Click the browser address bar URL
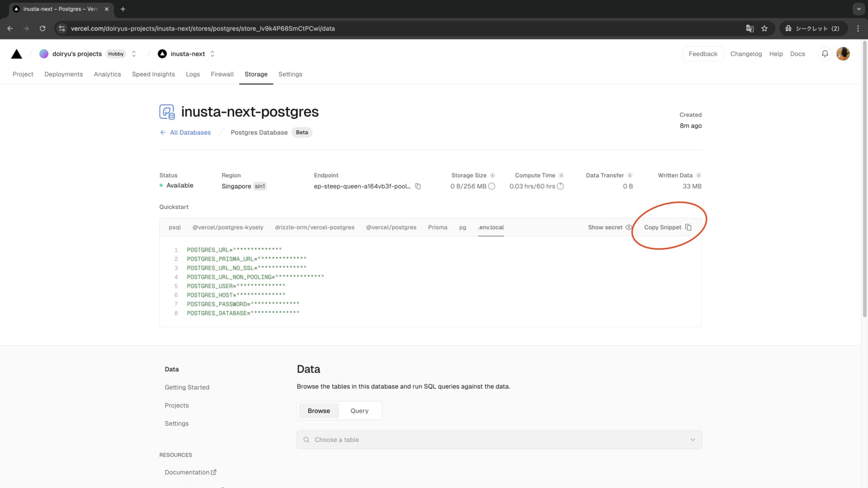Viewport: 868px width, 488px height. tap(203, 28)
